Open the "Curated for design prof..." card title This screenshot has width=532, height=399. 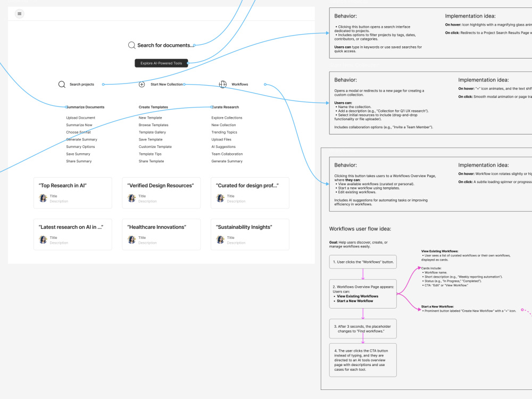247,186
